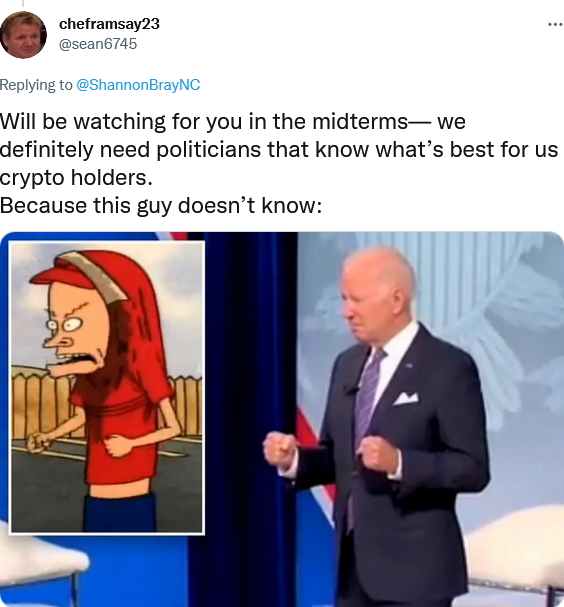Image resolution: width=564 pixels, height=607 pixels.
Task: Open cheframsay23's profile avatar
Action: pyautogui.click(x=23, y=35)
